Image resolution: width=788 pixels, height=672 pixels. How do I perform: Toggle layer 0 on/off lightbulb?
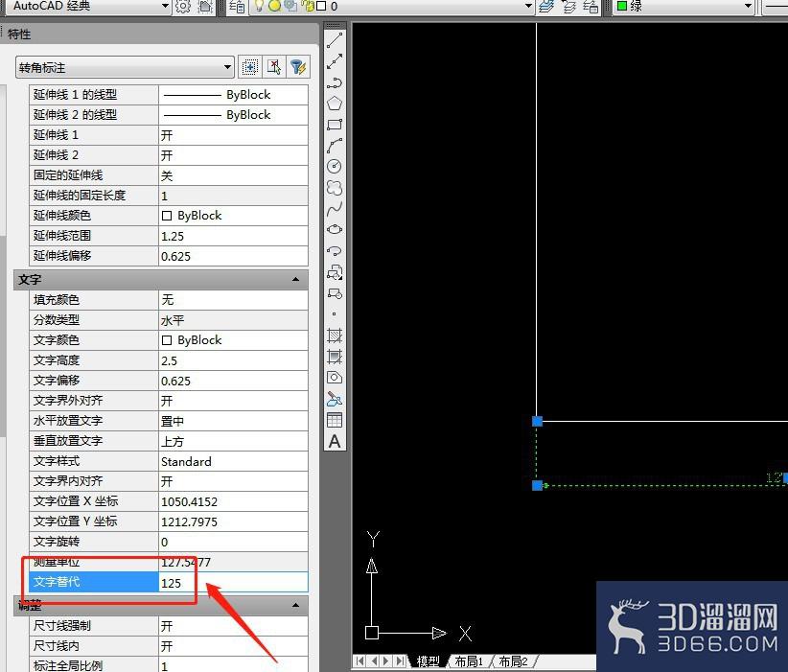click(260, 6)
